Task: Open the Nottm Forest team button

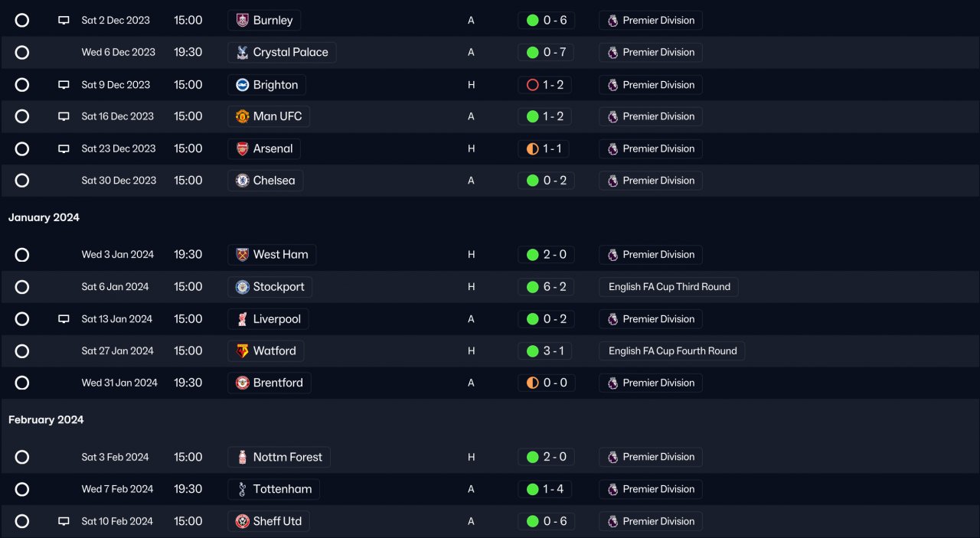Action: (x=279, y=457)
